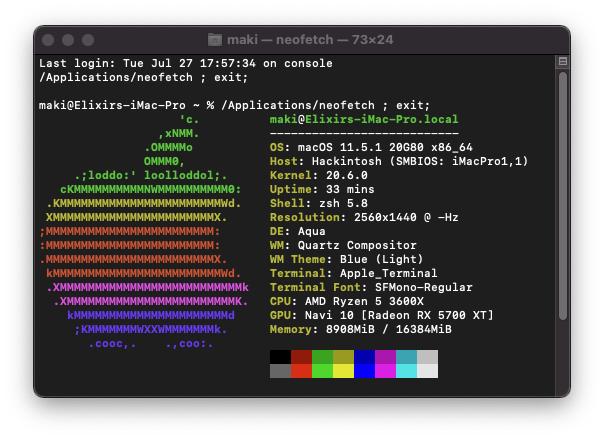Image resolution: width=604 pixels, height=439 pixels.
Task: Click the 'CPU: AMD Ryzen 5 3600X' line
Action: 347,301
